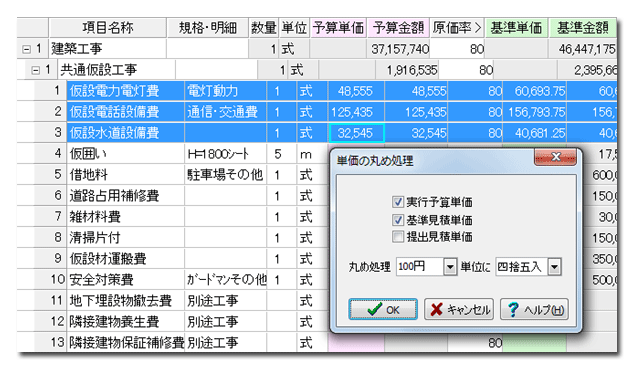The image size is (634, 369).
Task: Click the 48,555 予算単価 cell
Action: tap(356, 91)
